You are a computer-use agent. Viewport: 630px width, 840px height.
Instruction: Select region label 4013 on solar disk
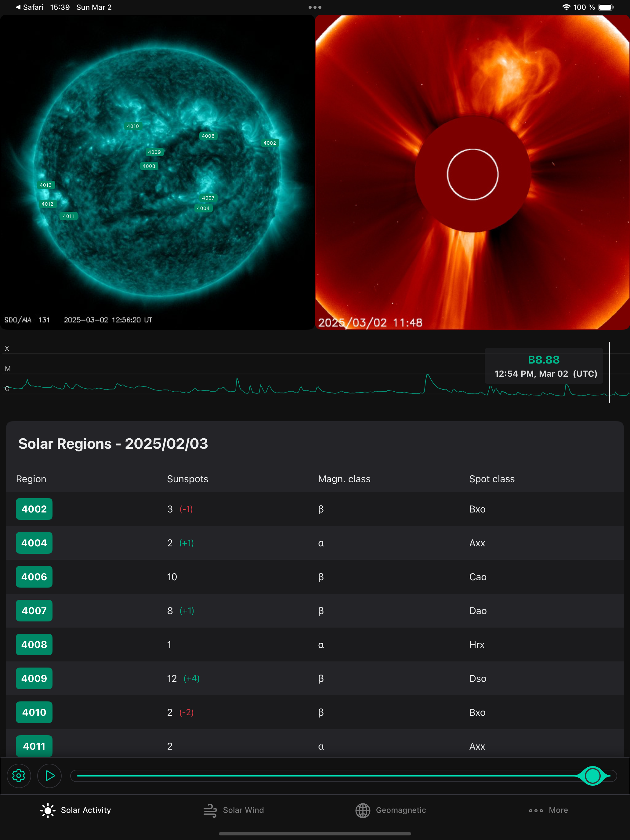[x=45, y=185]
